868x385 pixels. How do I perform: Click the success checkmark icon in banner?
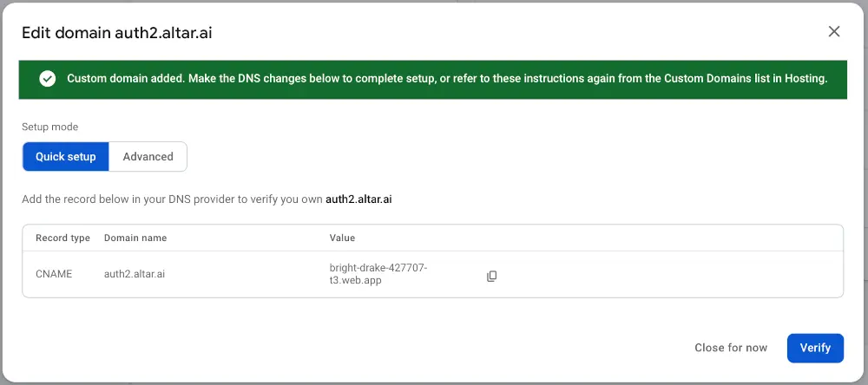(47, 79)
